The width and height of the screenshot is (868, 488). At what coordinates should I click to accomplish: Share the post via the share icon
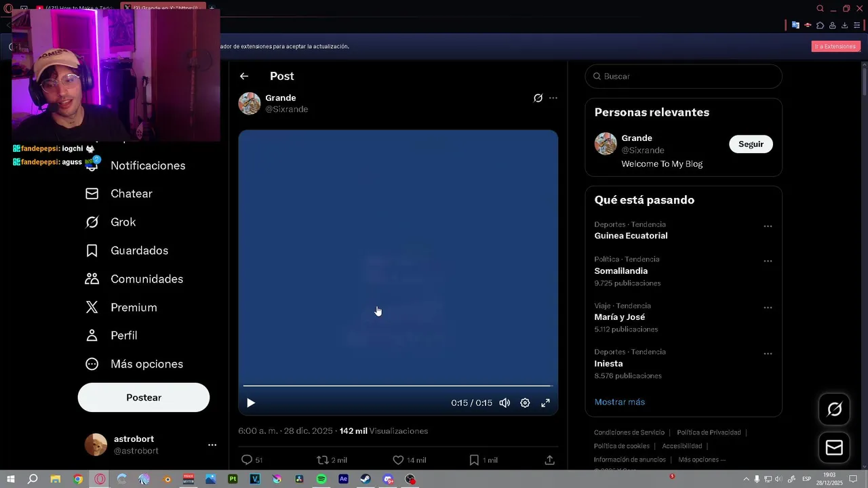point(549,460)
